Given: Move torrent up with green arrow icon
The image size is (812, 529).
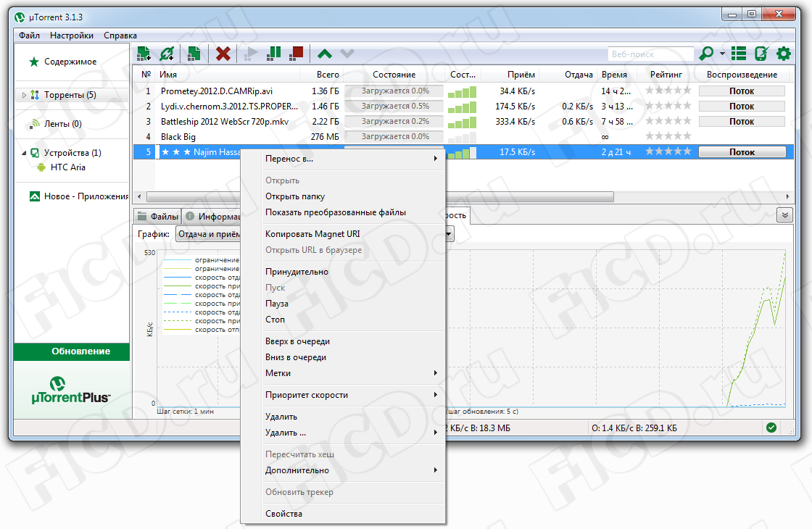Looking at the screenshot, I should [x=325, y=54].
